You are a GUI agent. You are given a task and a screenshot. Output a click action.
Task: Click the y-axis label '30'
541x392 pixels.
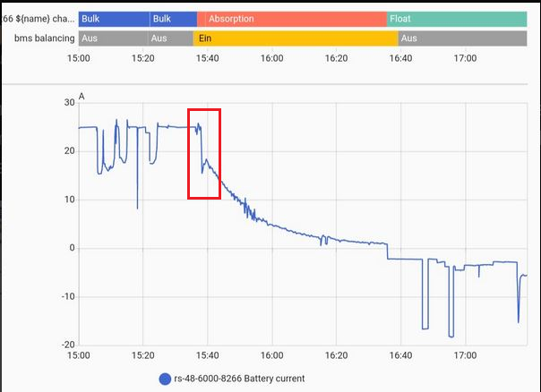pos(69,102)
